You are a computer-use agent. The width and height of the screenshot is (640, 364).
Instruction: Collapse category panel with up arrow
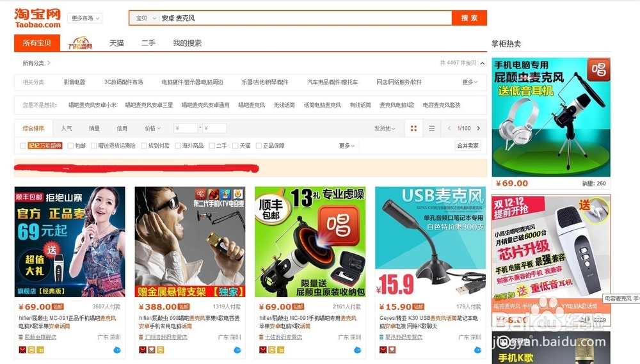[x=483, y=63]
